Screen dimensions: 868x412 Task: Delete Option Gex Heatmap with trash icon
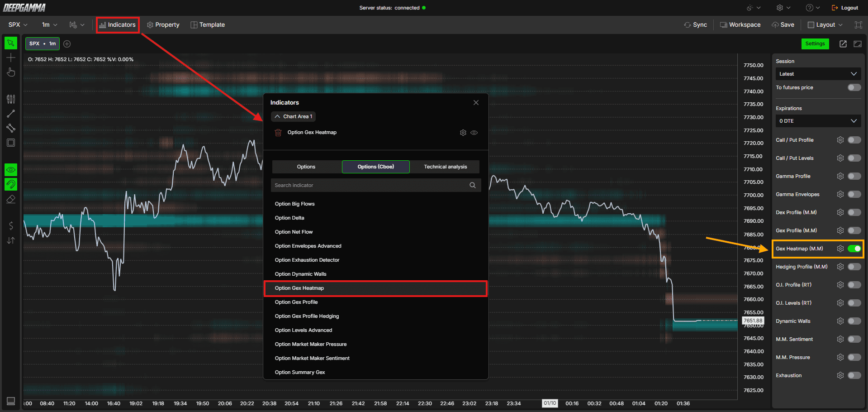(278, 133)
